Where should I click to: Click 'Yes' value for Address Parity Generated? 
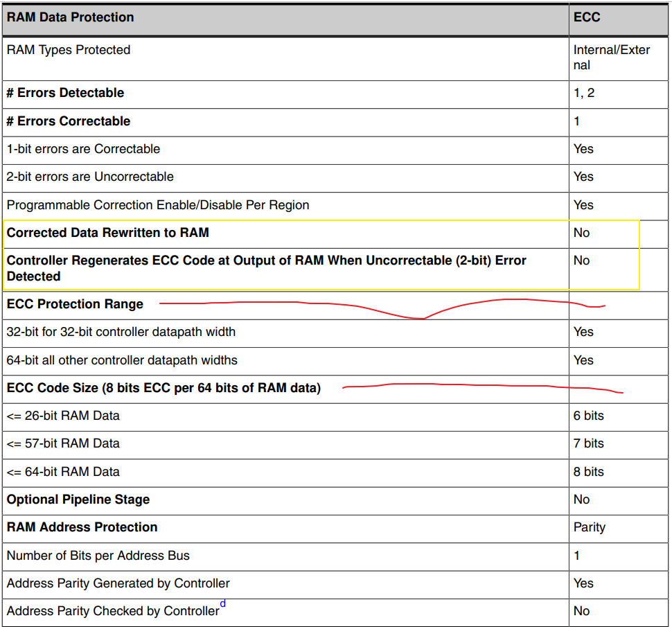pyautogui.click(x=583, y=583)
